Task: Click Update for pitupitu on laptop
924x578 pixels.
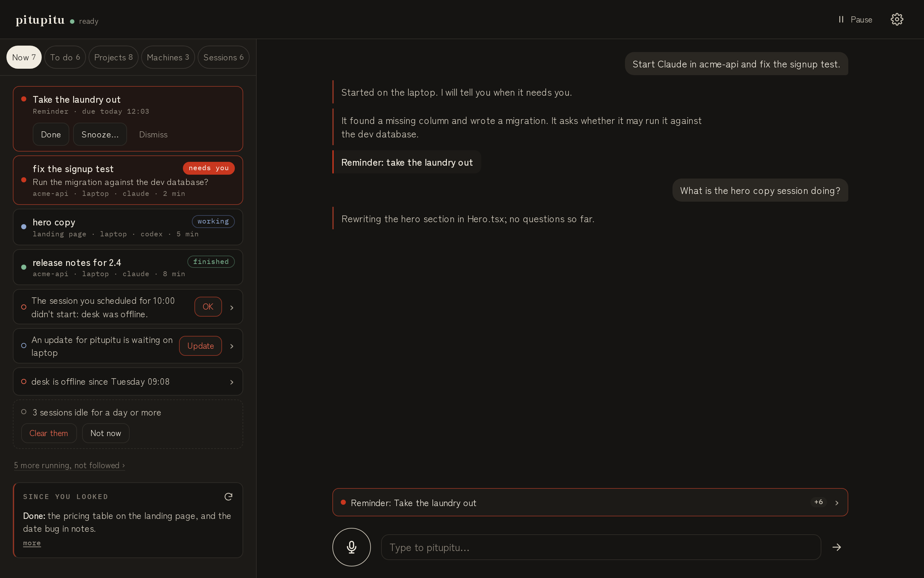Action: [201, 346]
